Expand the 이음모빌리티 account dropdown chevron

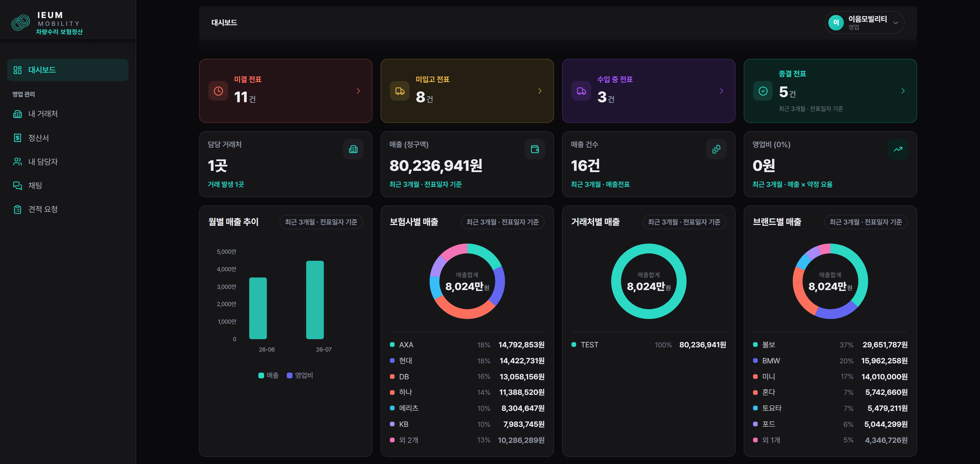(x=896, y=23)
